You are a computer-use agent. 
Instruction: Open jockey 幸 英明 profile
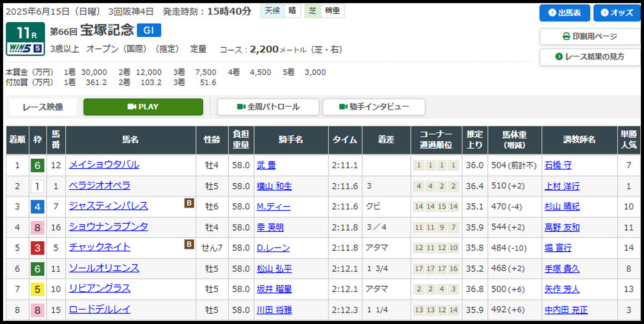[270, 228]
